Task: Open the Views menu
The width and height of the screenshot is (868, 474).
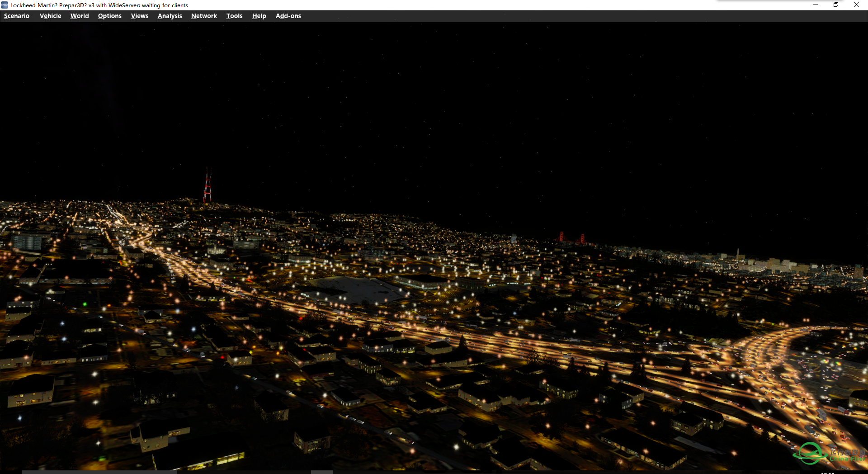Action: pos(140,16)
